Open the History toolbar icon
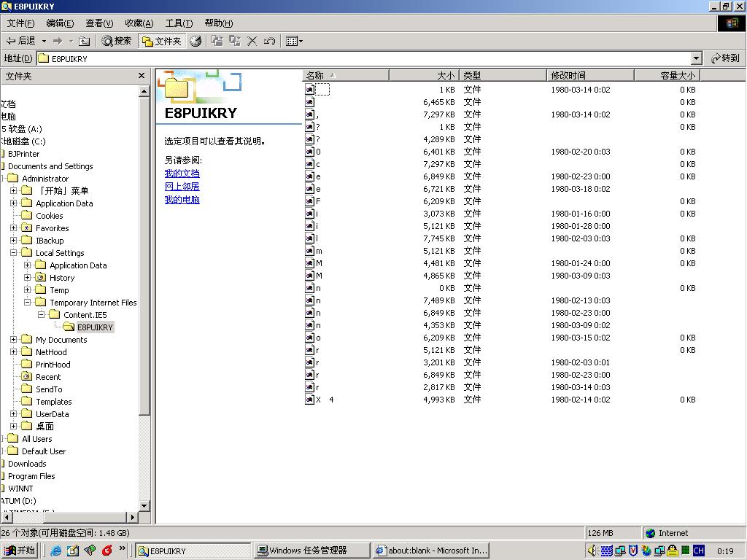This screenshot has width=747, height=560. pos(196,41)
